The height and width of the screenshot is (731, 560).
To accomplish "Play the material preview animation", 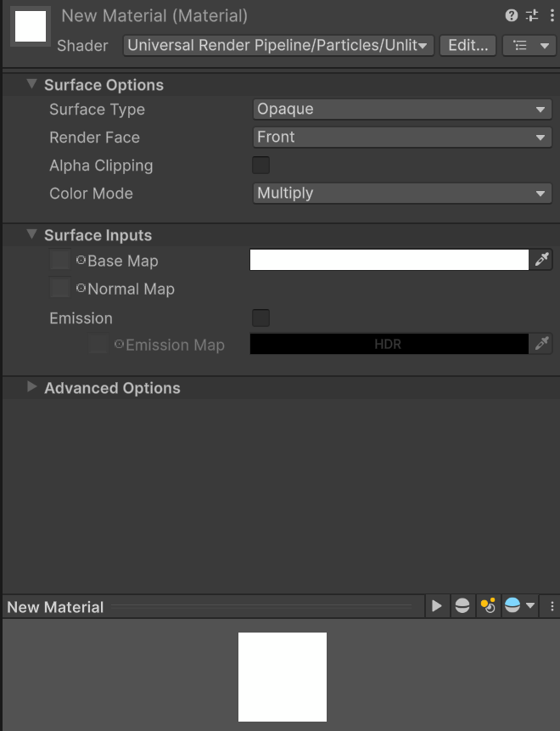I will 437,606.
